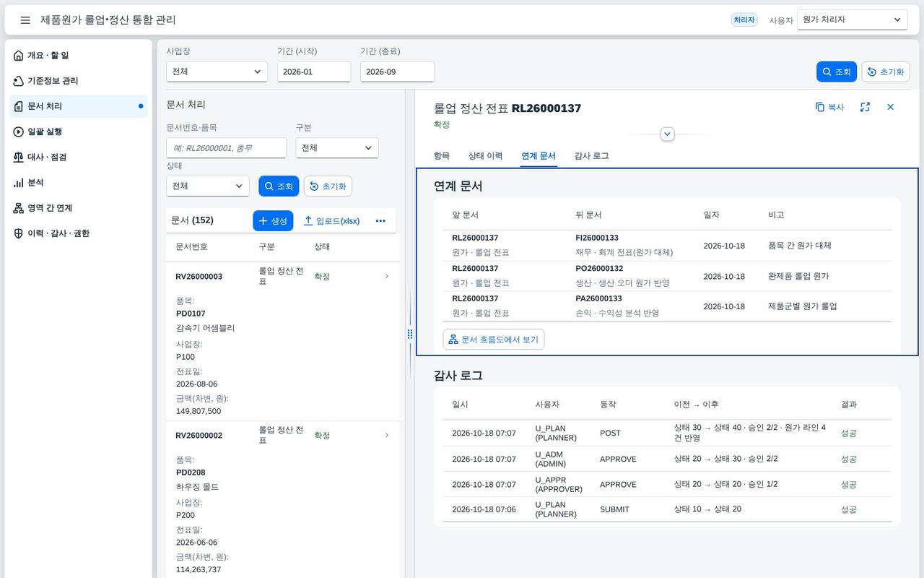The image size is (924, 578).
Task: Click RV26000003 document number
Action: (199, 276)
